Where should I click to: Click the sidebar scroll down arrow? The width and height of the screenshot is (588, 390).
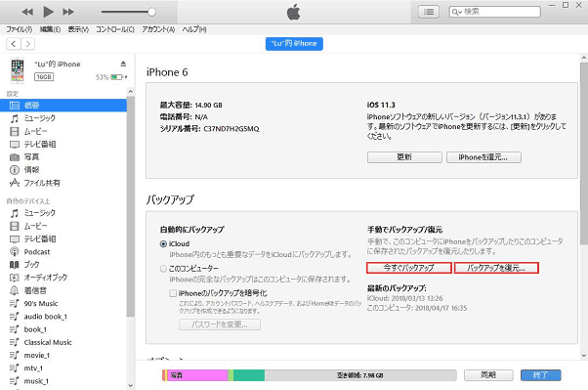131,385
